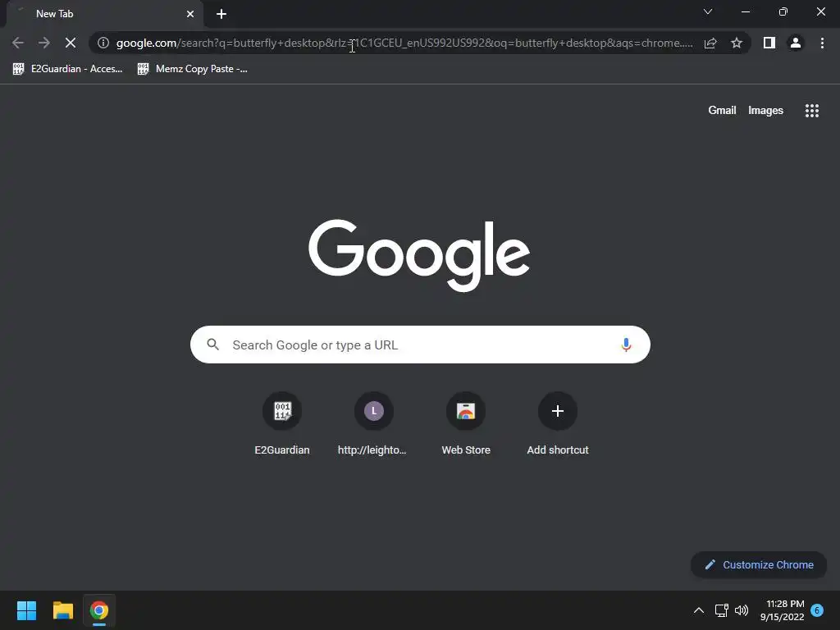Click the address bar URL

[404, 43]
